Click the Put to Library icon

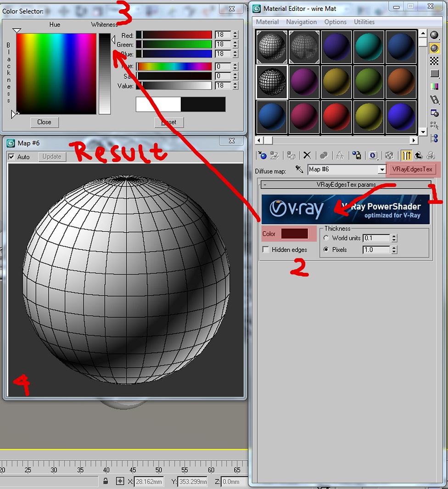pyautogui.click(x=357, y=155)
